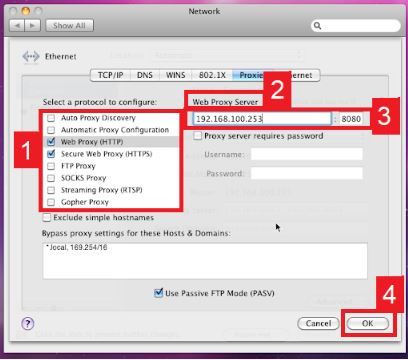Screen dimensions: 408x360
Task: Select the SOCKS Proxy list label
Action: click(x=84, y=178)
